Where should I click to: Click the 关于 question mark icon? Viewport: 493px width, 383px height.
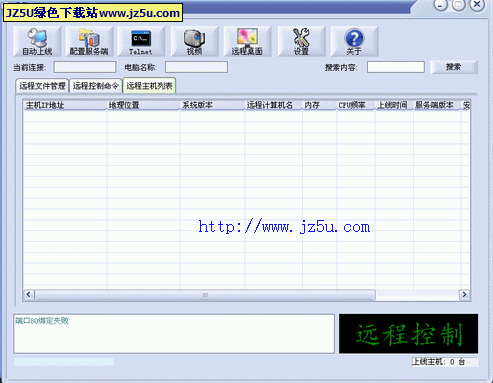point(354,41)
